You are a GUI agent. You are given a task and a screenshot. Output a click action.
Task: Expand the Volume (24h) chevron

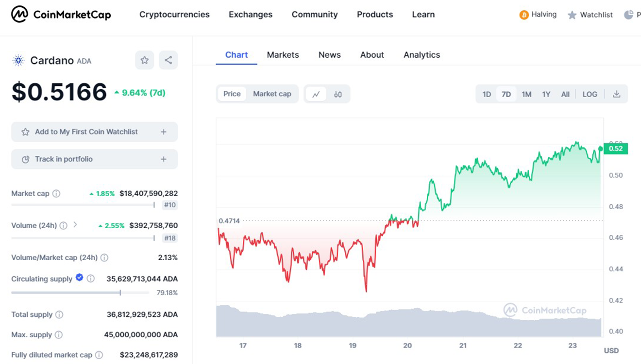click(x=75, y=225)
